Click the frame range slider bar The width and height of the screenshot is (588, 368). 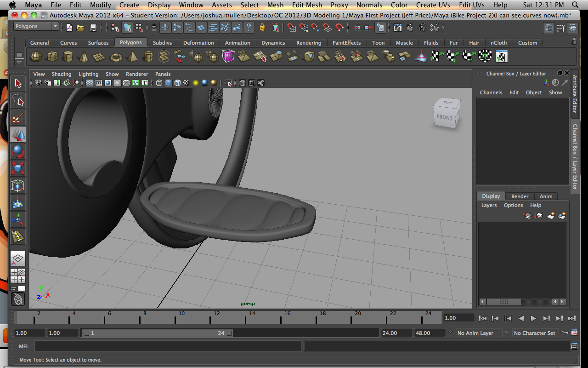click(157, 333)
